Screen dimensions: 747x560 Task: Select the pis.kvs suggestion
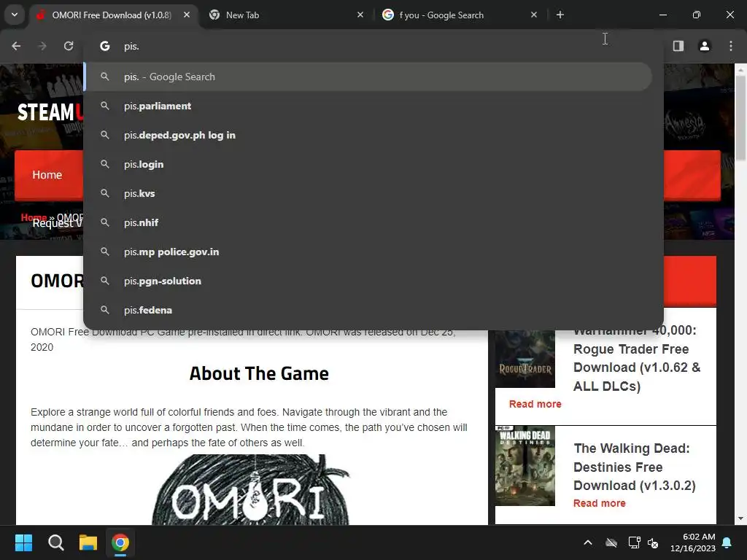point(368,193)
